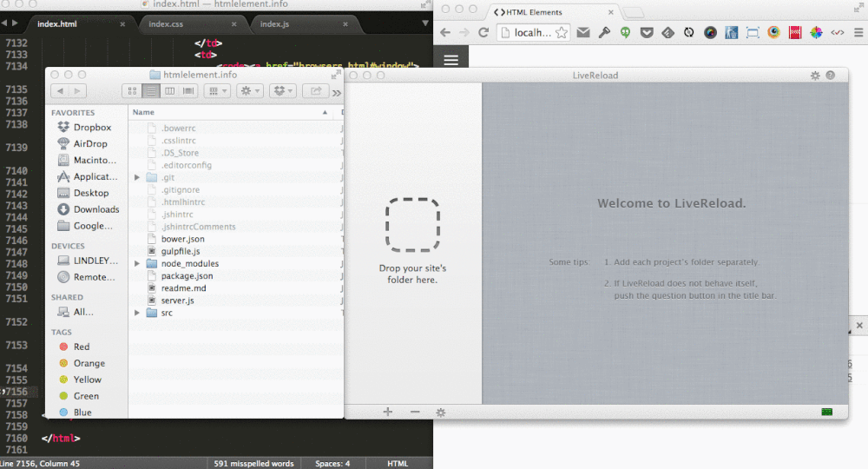Viewport: 868px width, 469px height.
Task: Bookmark page with star icon
Action: [x=562, y=33]
